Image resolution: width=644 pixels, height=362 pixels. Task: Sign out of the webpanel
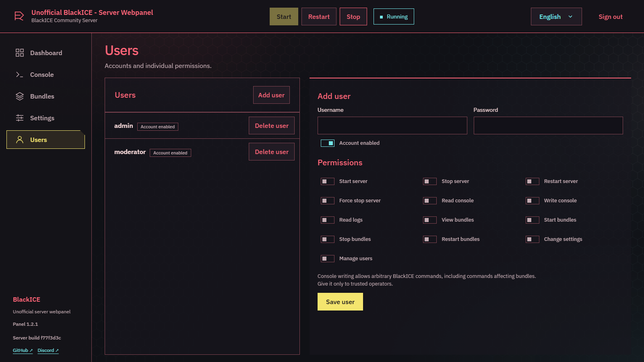[x=610, y=16]
